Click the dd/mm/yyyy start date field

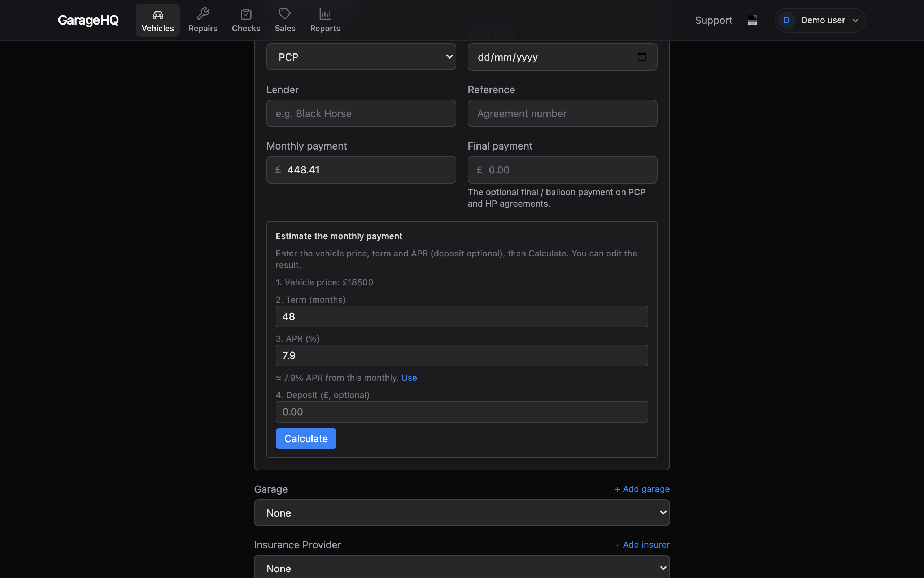[562, 57]
